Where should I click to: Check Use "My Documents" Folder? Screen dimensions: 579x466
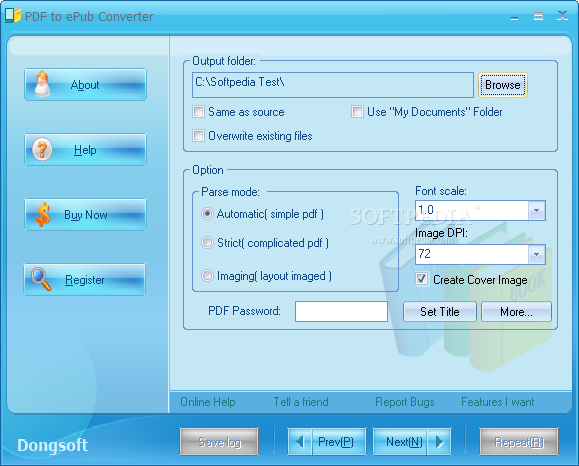tap(357, 112)
